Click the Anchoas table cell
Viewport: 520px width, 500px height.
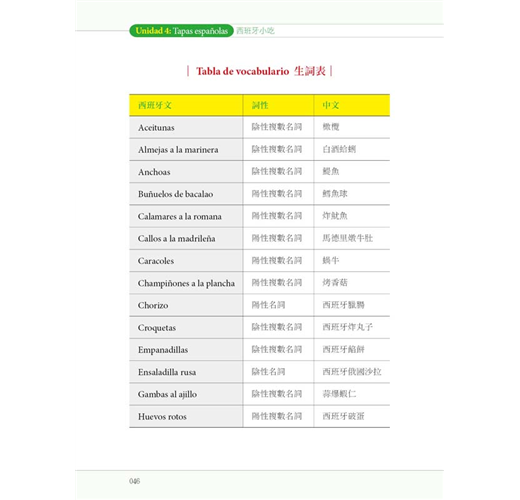(x=186, y=172)
